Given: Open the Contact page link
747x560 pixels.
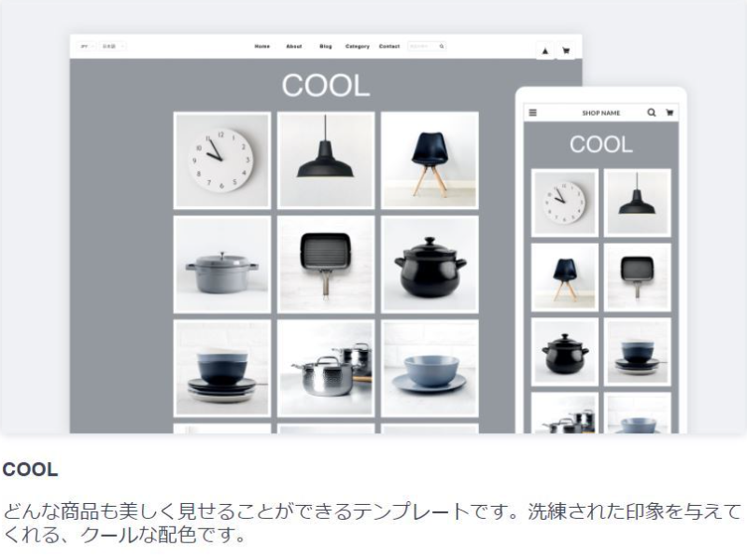Looking at the screenshot, I should 389,46.
